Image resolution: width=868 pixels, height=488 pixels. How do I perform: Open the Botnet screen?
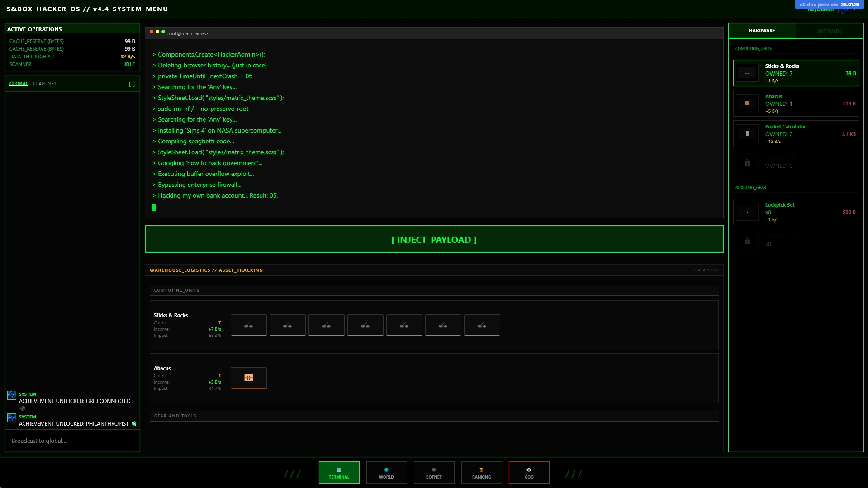[x=434, y=473]
